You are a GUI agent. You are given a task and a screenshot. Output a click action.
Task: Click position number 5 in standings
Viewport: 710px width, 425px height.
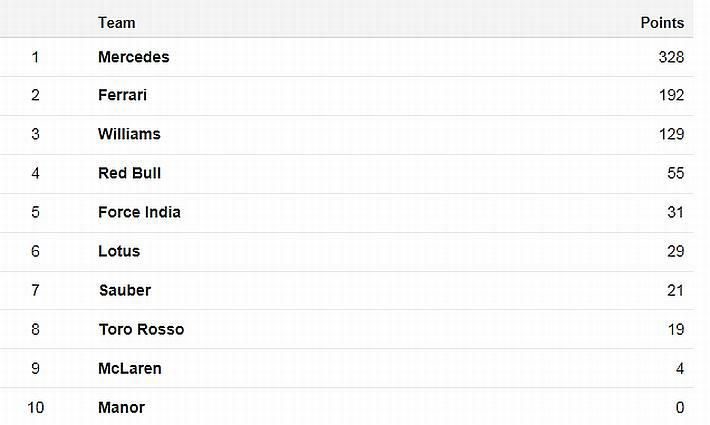tap(35, 212)
